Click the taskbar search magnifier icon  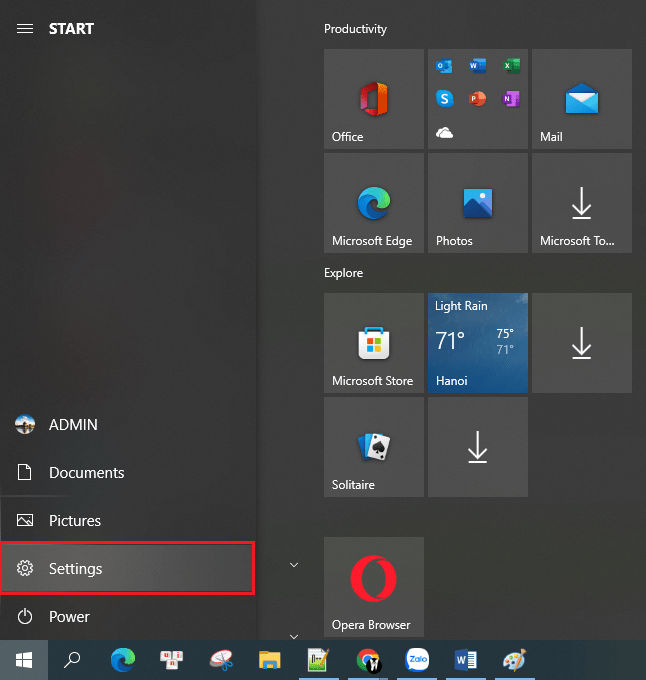(x=72, y=660)
